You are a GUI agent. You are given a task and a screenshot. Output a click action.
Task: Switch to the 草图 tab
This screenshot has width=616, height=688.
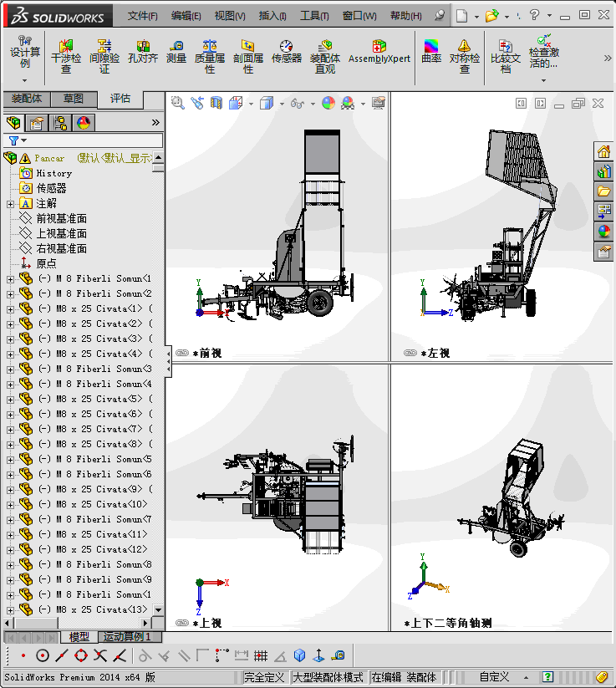point(74,99)
